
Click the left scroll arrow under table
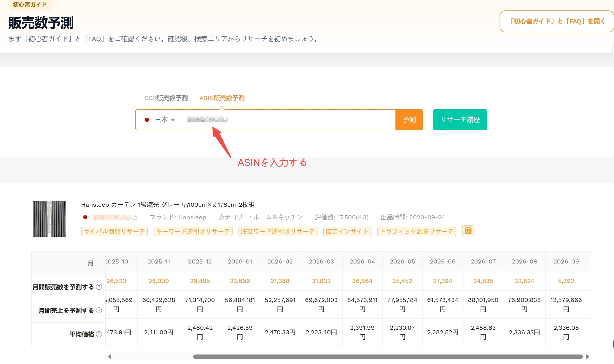pyautogui.click(x=110, y=356)
